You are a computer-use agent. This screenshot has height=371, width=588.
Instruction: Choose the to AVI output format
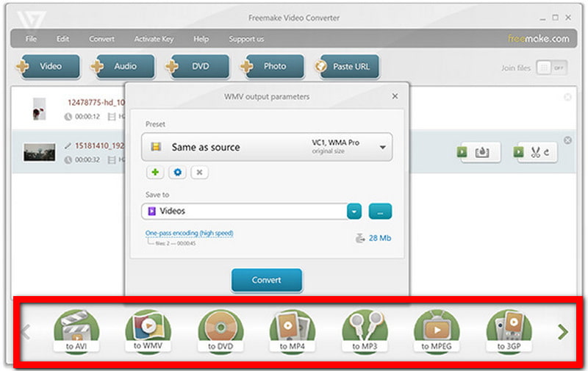pos(76,331)
